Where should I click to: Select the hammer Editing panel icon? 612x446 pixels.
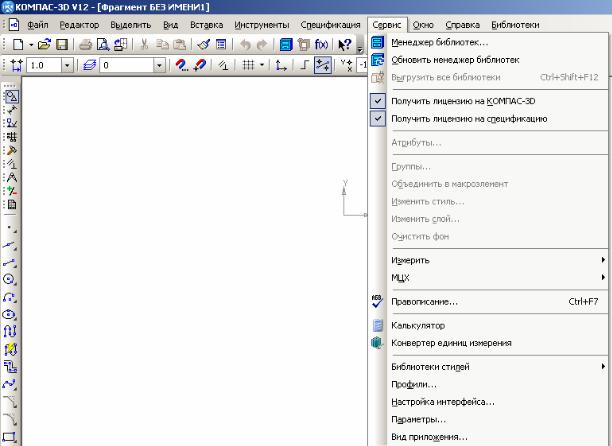(x=11, y=150)
